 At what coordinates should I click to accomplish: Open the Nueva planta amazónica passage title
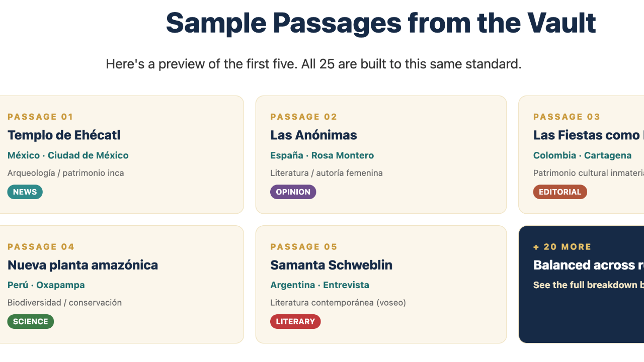tap(83, 265)
